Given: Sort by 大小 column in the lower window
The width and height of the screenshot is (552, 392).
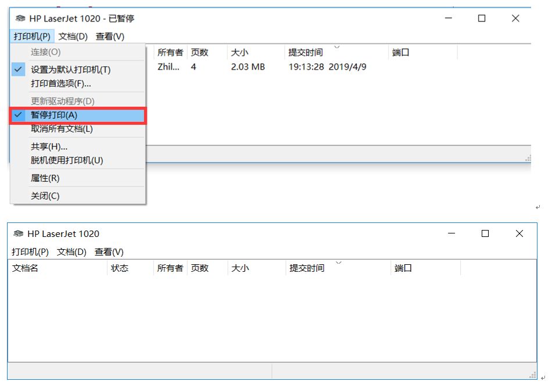Looking at the screenshot, I should [x=257, y=268].
